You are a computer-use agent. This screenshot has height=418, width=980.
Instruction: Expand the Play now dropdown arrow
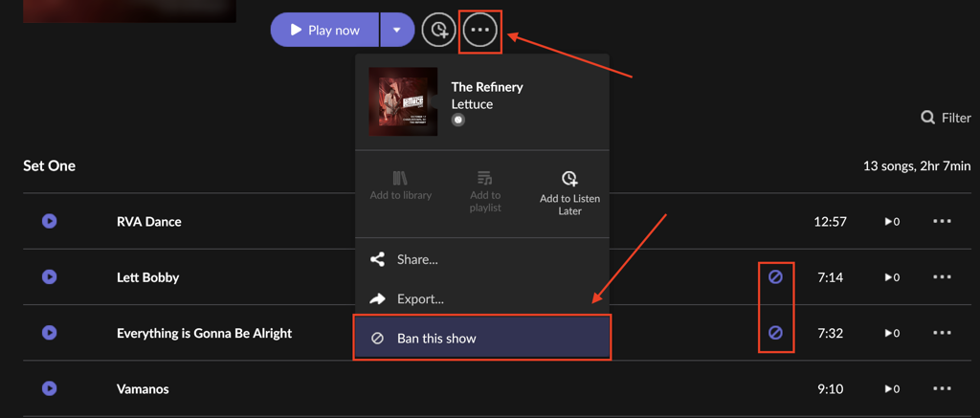(396, 30)
